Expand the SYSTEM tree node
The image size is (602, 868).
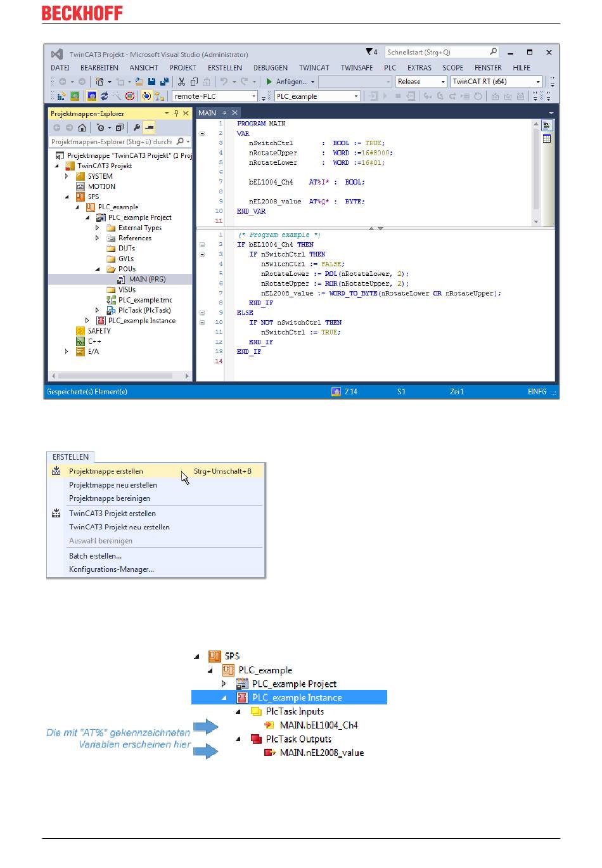67,176
